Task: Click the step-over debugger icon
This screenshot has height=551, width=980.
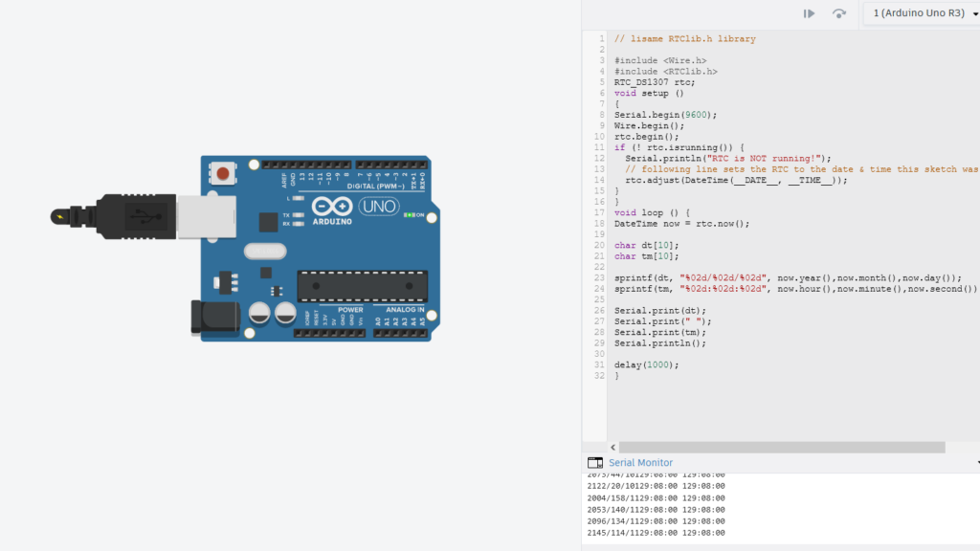Action: pos(838,13)
